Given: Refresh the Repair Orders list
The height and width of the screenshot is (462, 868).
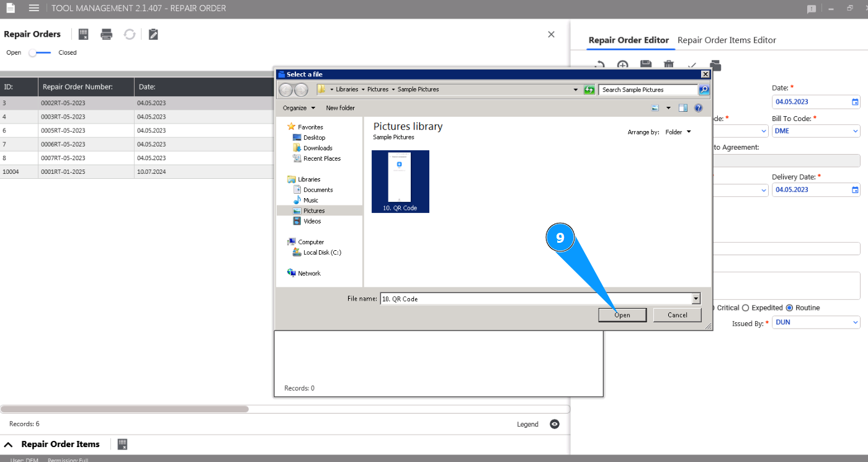Looking at the screenshot, I should [129, 34].
